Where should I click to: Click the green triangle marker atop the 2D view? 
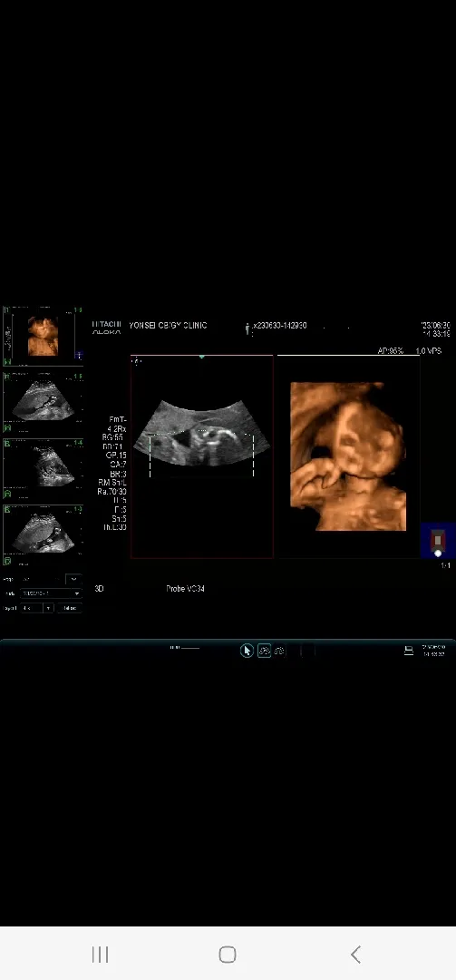pos(202,357)
